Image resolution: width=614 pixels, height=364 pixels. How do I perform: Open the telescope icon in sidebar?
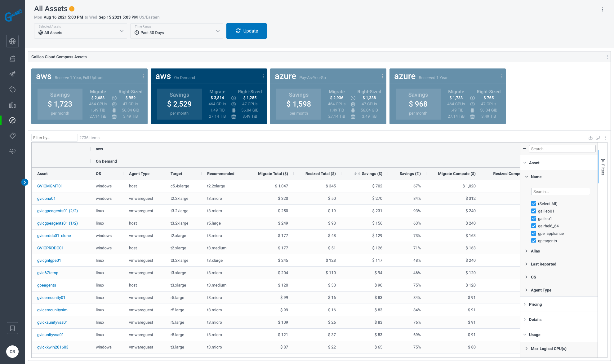pyautogui.click(x=12, y=74)
